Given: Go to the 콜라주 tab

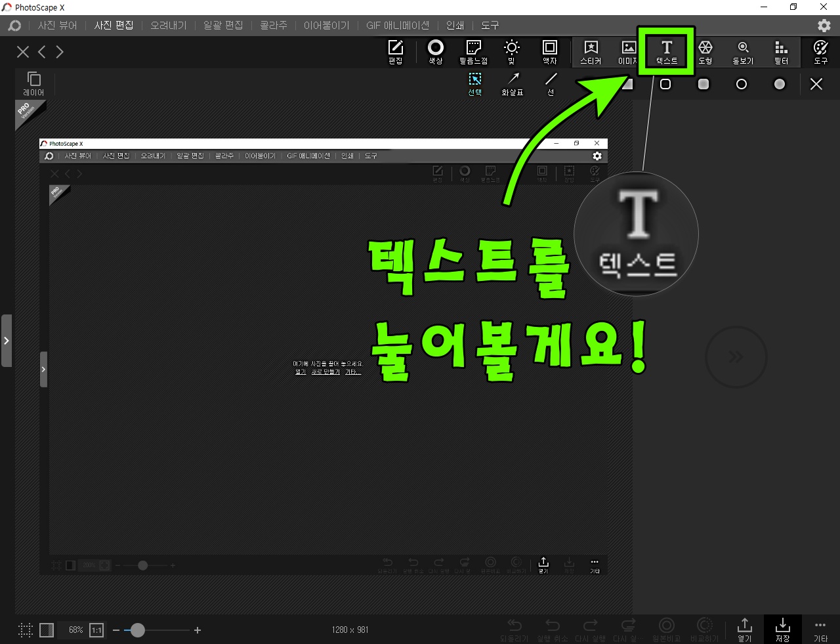Looking at the screenshot, I should 274,26.
